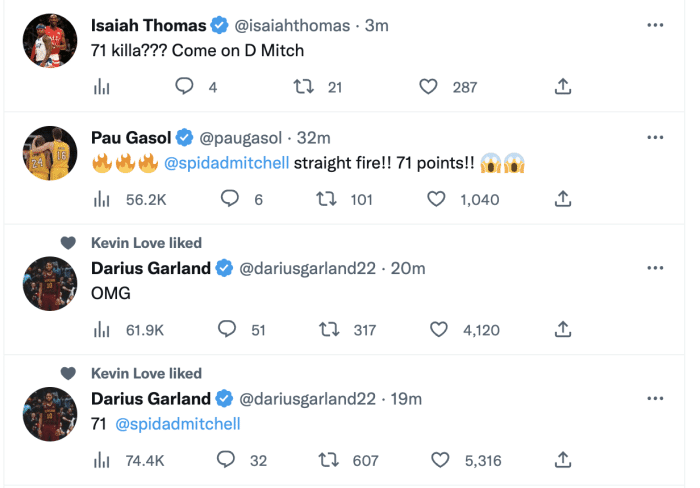Share Darius Garland's 71 @spidadmitchell tweet

point(563,460)
